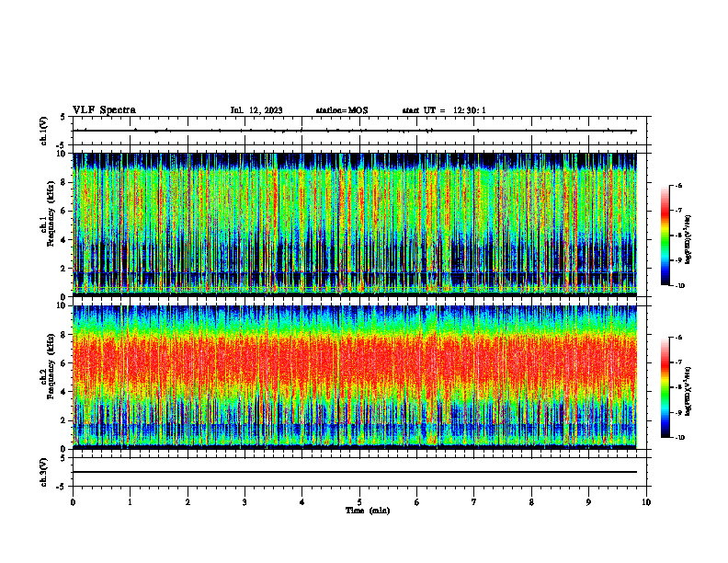The image size is (728, 563).
Task: Click the '-6' value on ch.1 color scale
Action: [x=678, y=186]
